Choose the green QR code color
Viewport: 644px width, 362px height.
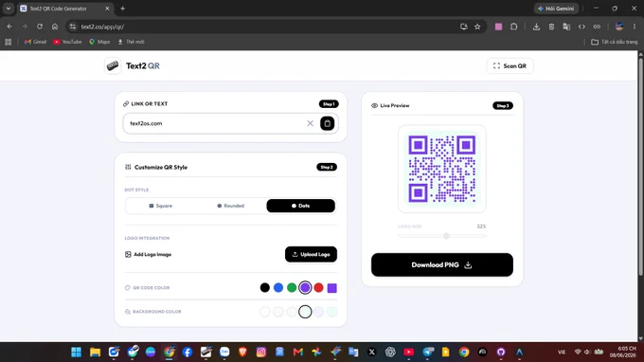[x=292, y=288]
